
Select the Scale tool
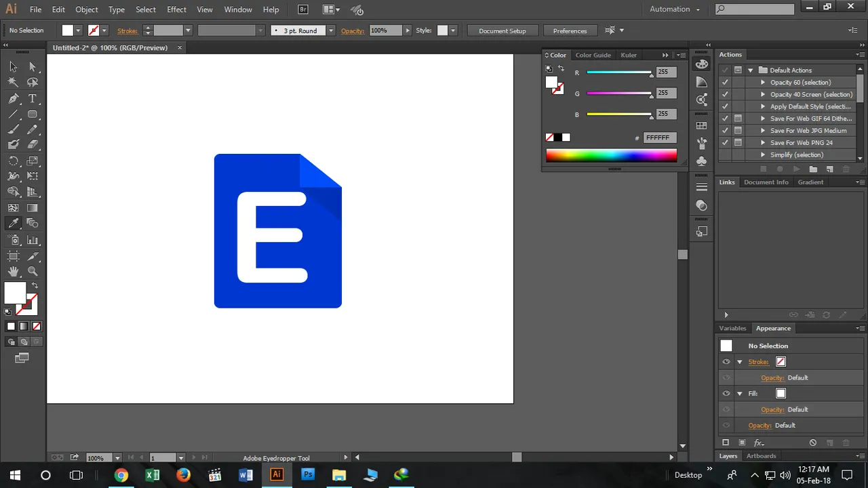pyautogui.click(x=32, y=161)
